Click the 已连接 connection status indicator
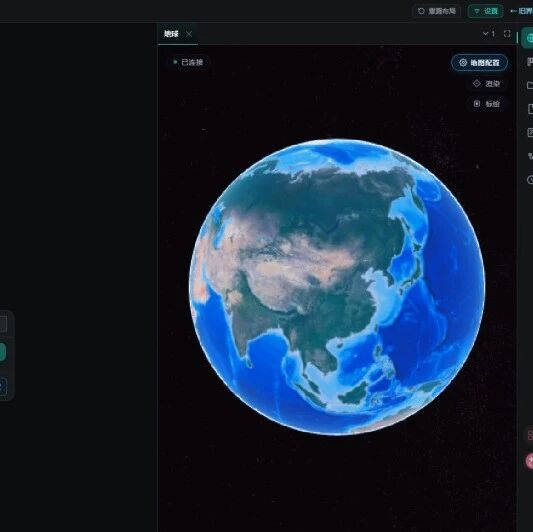Image resolution: width=533 pixels, height=532 pixels. [x=188, y=62]
